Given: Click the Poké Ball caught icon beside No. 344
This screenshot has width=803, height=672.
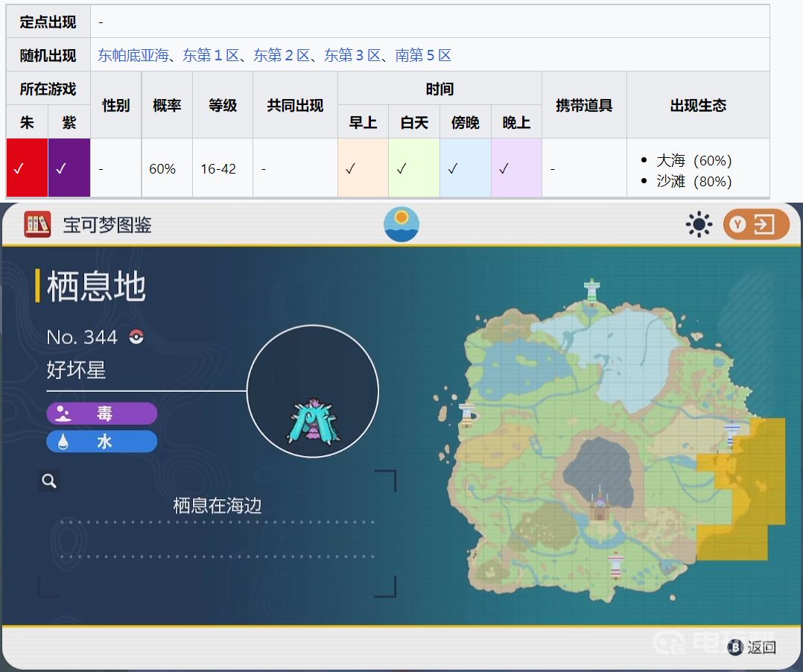Looking at the screenshot, I should pos(136,337).
